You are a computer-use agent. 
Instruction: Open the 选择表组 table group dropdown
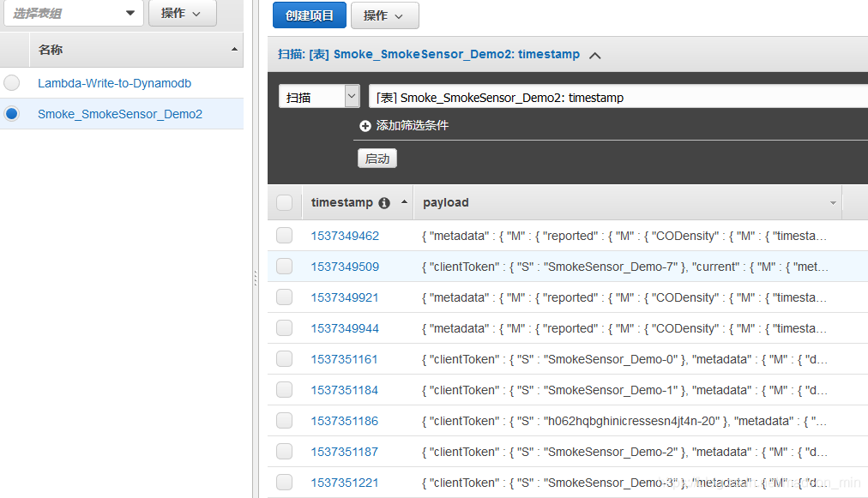tap(74, 13)
